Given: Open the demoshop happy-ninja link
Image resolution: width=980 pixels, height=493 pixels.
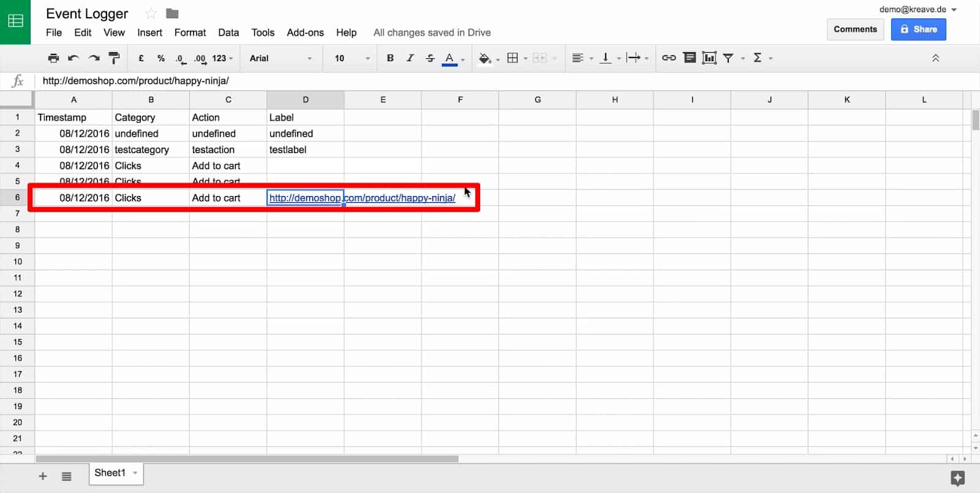Looking at the screenshot, I should point(362,198).
